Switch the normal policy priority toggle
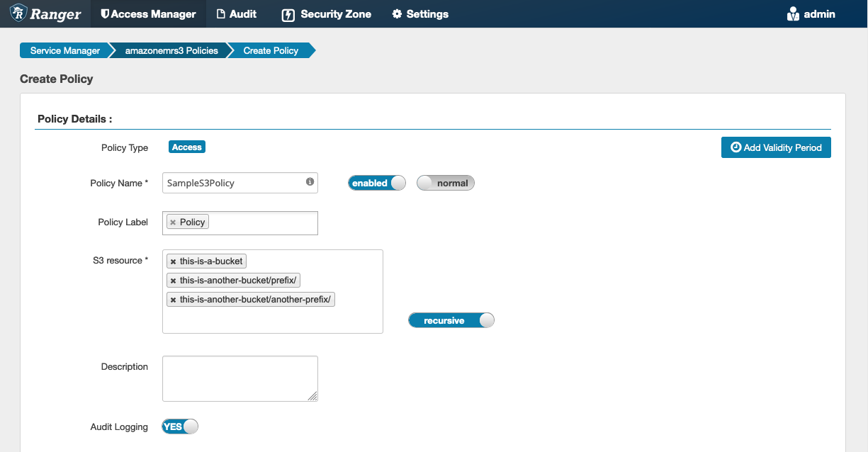Viewport: 868px width, 452px height. coord(445,182)
